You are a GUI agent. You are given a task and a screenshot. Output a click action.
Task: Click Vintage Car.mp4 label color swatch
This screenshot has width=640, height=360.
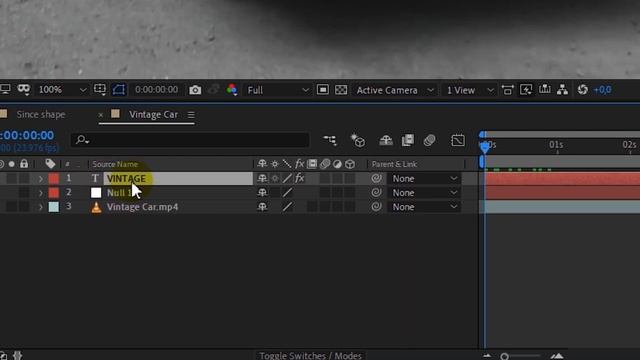pyautogui.click(x=53, y=207)
